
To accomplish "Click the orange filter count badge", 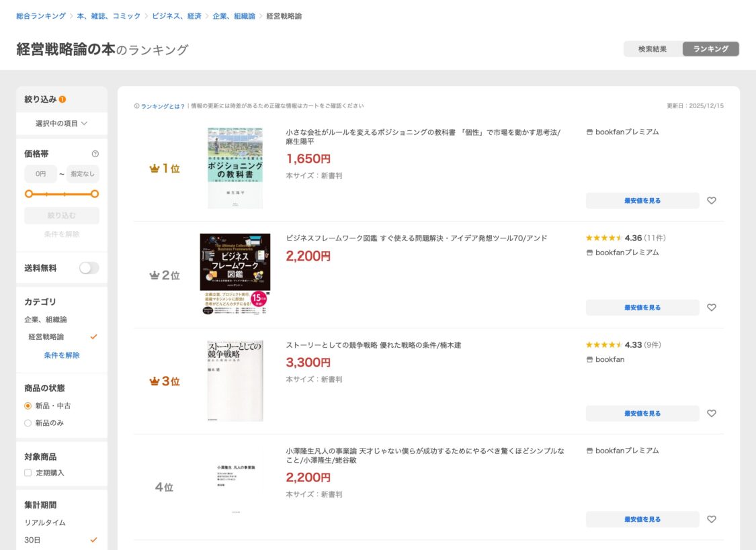I will click(62, 99).
